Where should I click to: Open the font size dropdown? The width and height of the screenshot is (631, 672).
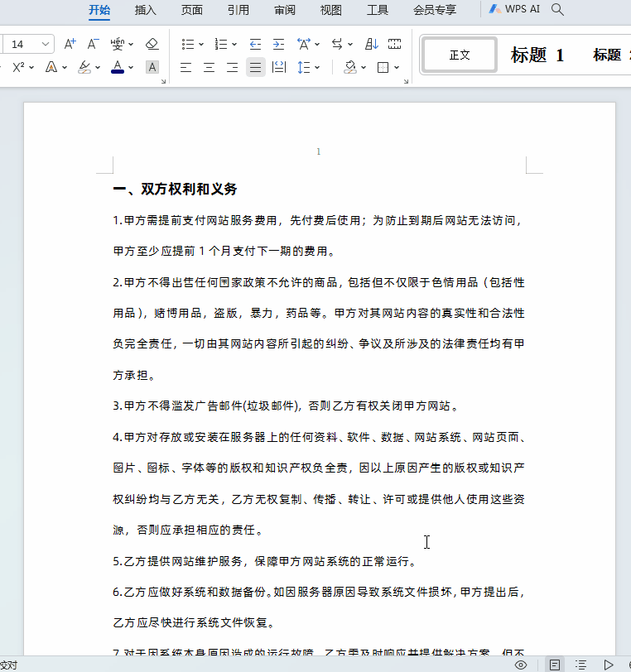click(46, 44)
